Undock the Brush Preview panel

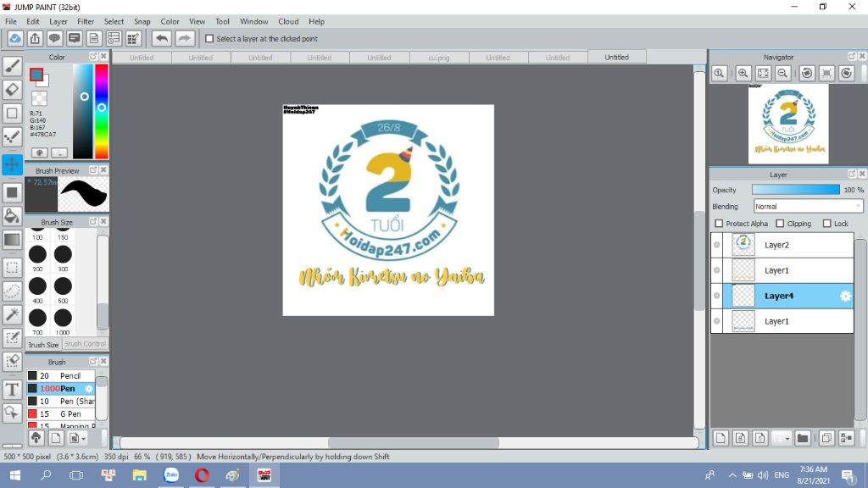click(93, 169)
